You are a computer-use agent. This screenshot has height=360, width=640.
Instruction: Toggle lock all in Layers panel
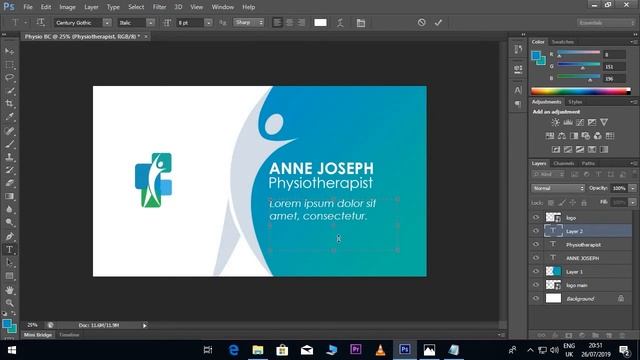[x=584, y=202]
